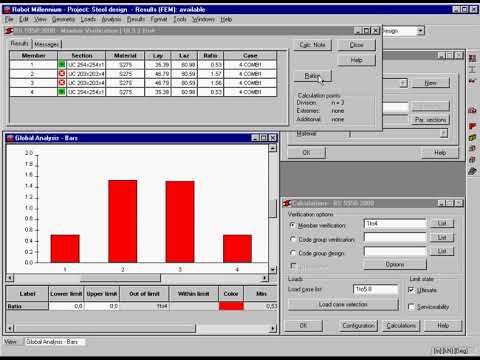The width and height of the screenshot is (480, 360).
Task: Open the dropdown beside the New button
Action: pos(403,83)
